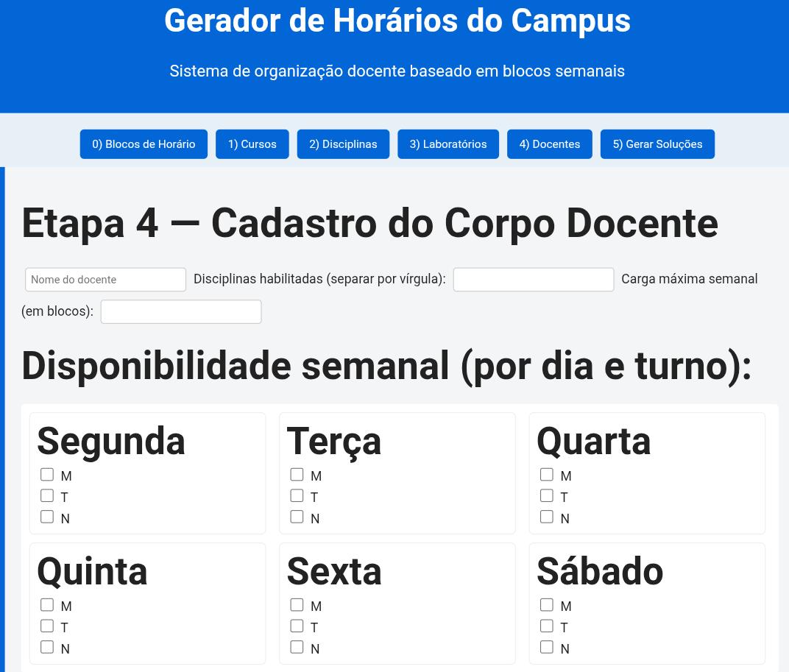Check Segunda morning (M) availability
The height and width of the screenshot is (672, 789).
pyautogui.click(x=47, y=475)
